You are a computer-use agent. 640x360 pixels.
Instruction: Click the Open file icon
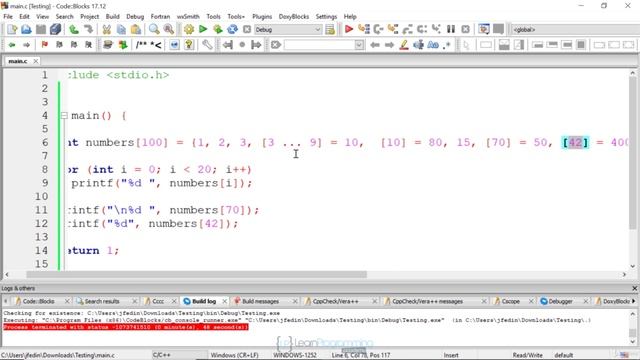[x=26, y=29]
